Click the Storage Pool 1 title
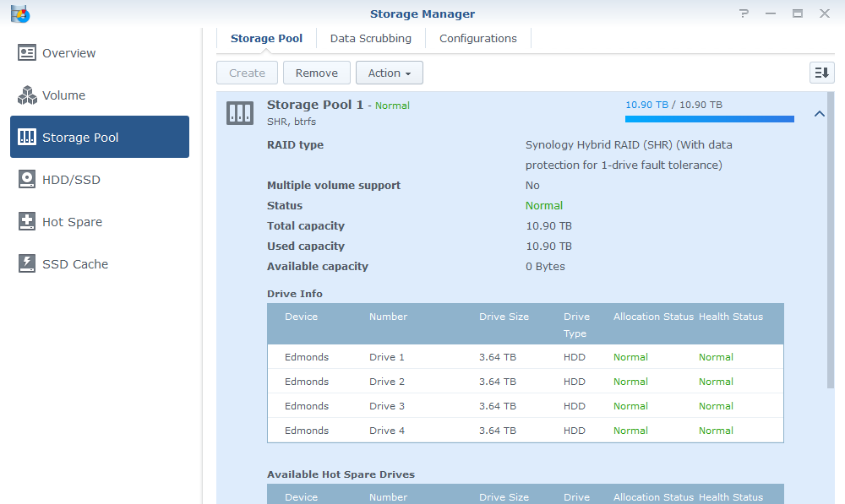The height and width of the screenshot is (504, 845). tap(315, 105)
